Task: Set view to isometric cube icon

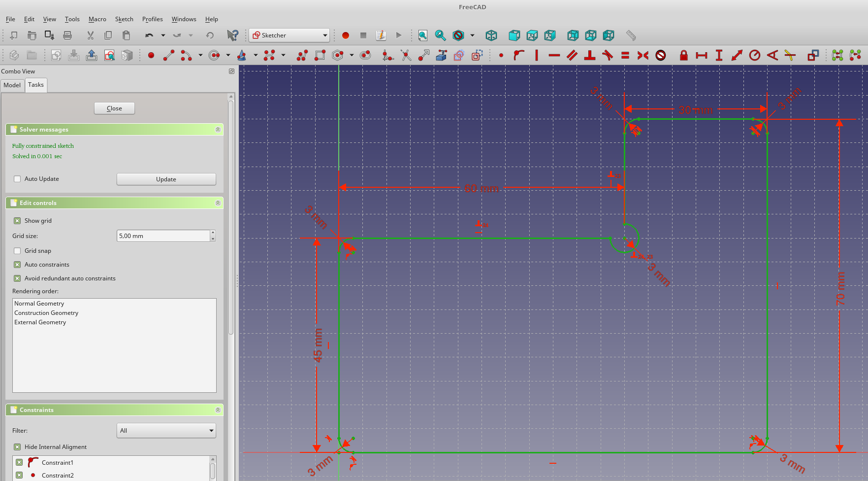Action: pyautogui.click(x=491, y=35)
